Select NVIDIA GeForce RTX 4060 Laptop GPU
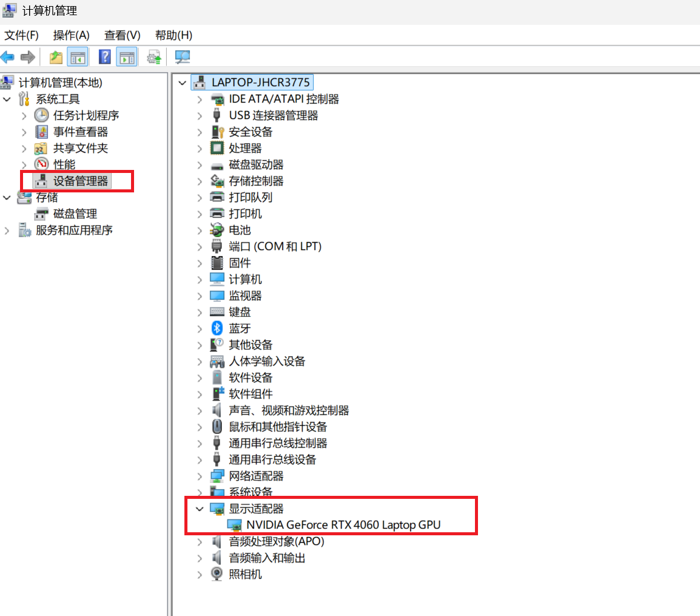This screenshot has height=616, width=700. [x=343, y=525]
